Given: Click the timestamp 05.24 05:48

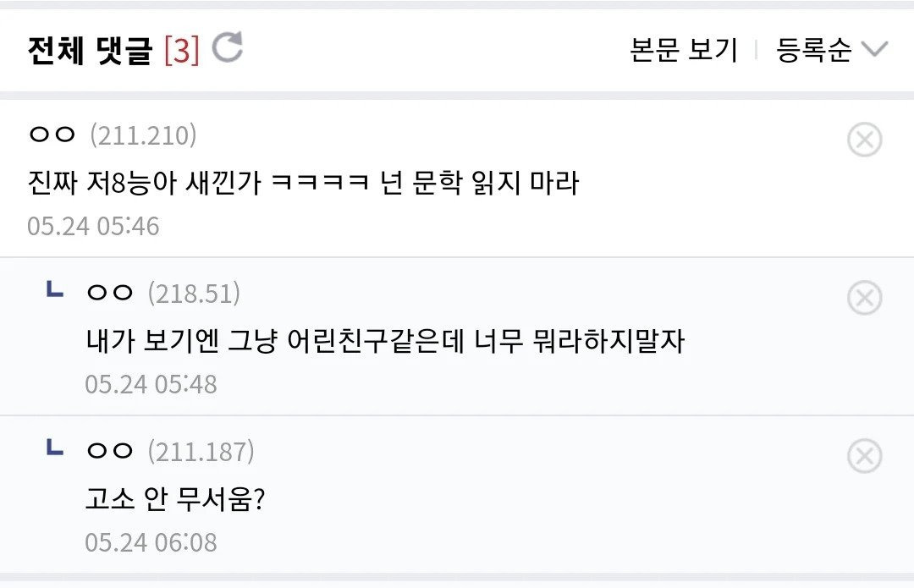Looking at the screenshot, I should (x=151, y=385).
